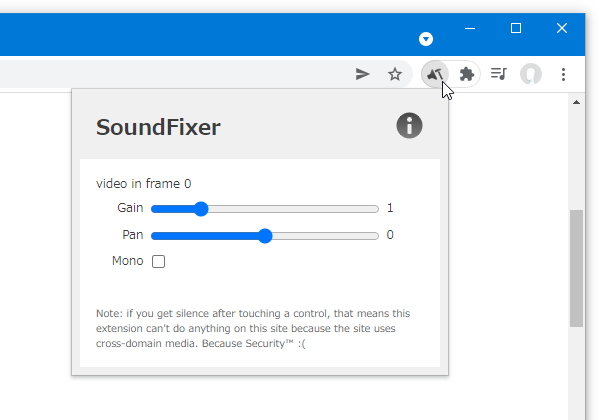The image size is (600, 420).
Task: Open the profile avatar button
Action: (531, 74)
